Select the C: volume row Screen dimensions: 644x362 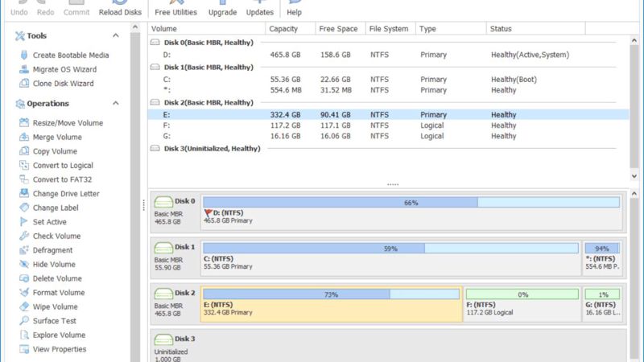coord(388,79)
